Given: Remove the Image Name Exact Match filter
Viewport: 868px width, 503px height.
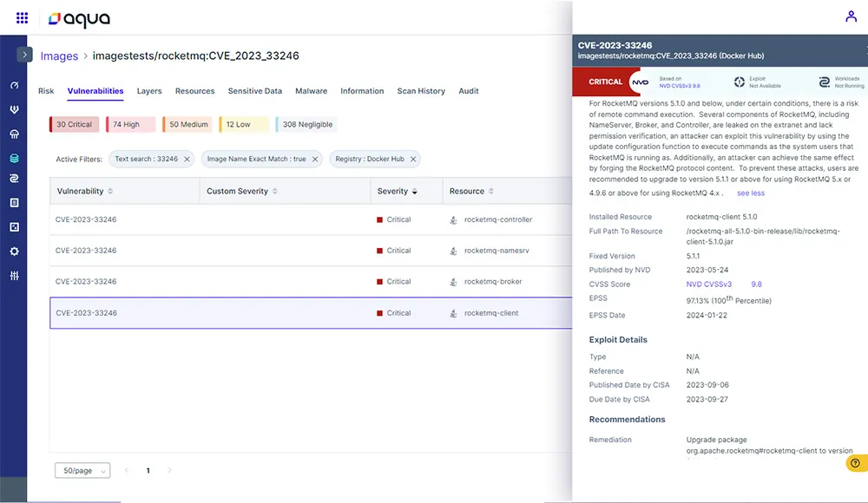Looking at the screenshot, I should (x=315, y=160).
